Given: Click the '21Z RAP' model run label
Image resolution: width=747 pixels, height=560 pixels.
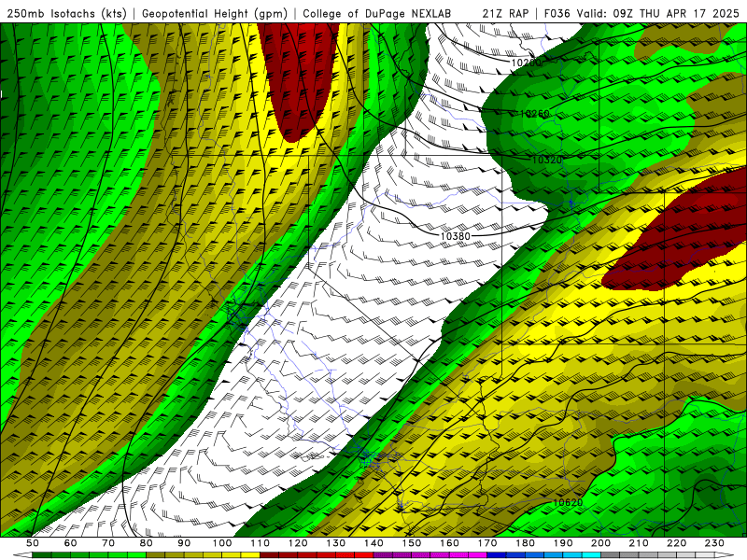Looking at the screenshot, I should coord(505,13).
